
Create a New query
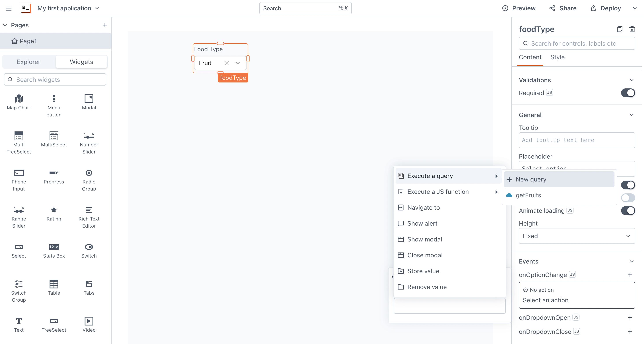559,179
